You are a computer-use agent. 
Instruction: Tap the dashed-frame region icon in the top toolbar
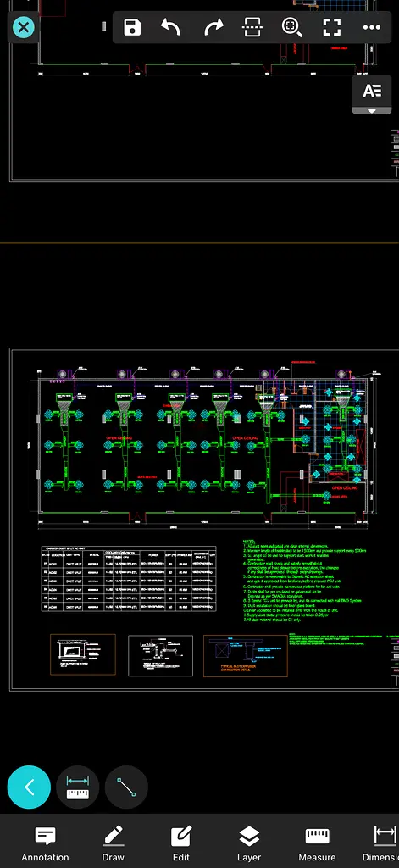(x=253, y=27)
